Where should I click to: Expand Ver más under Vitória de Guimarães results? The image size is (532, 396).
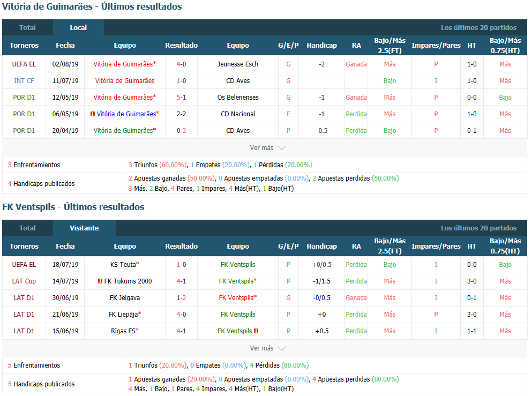click(267, 147)
